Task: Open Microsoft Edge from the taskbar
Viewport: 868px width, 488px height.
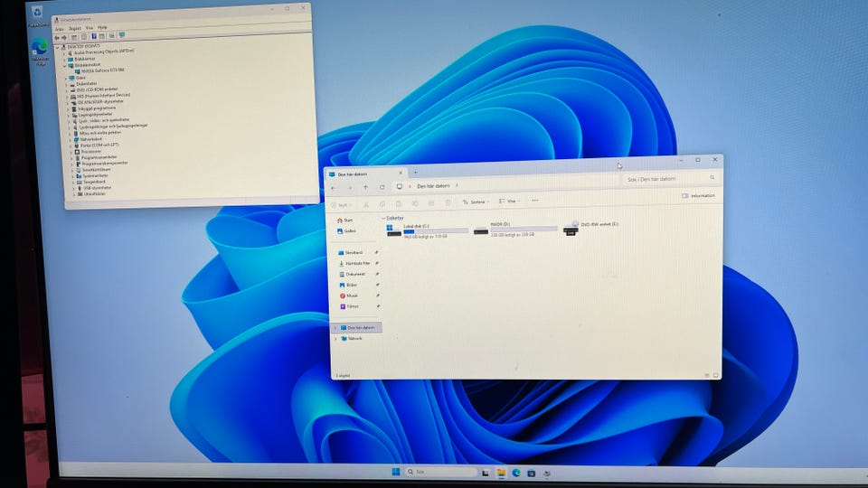Action: (516, 472)
